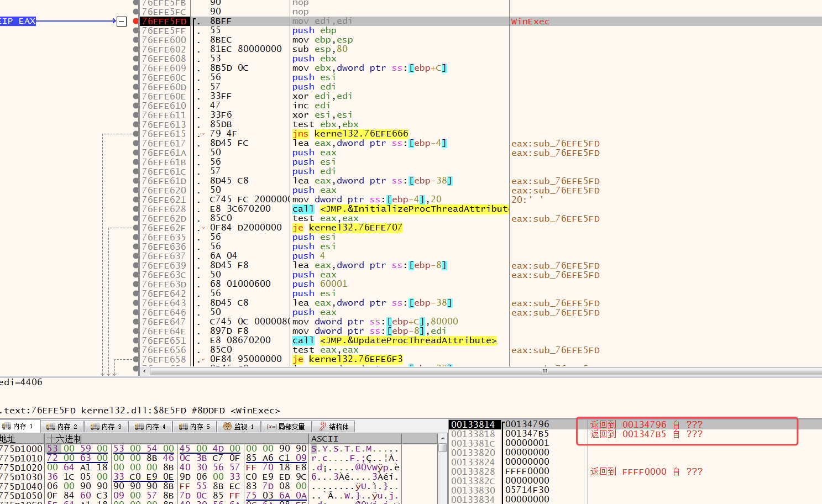Toggle the breakpoint bullet at address 76EFE628

pos(136,209)
